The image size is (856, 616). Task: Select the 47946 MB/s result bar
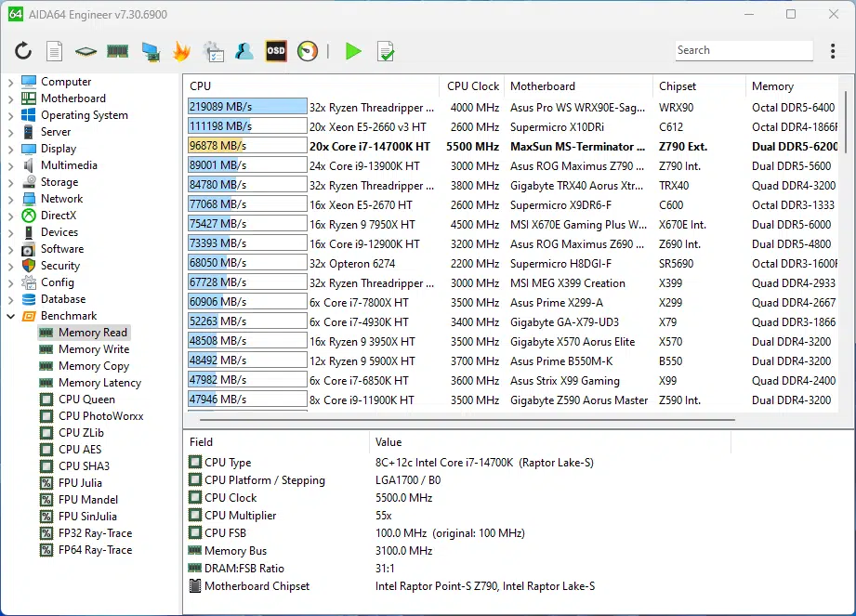point(247,400)
